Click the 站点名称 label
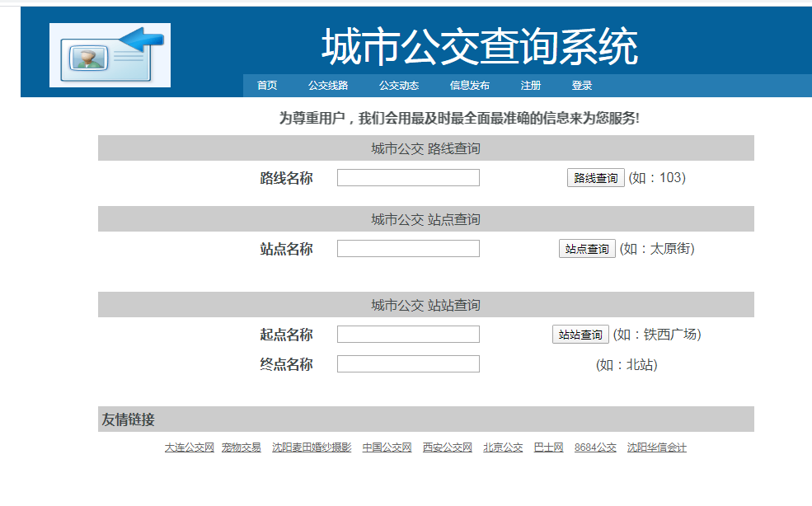 click(286, 249)
